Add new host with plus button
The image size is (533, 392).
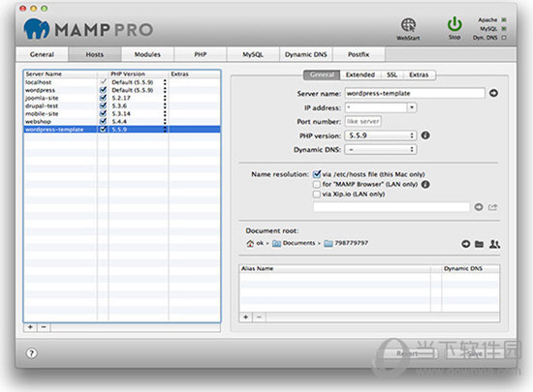[30, 327]
